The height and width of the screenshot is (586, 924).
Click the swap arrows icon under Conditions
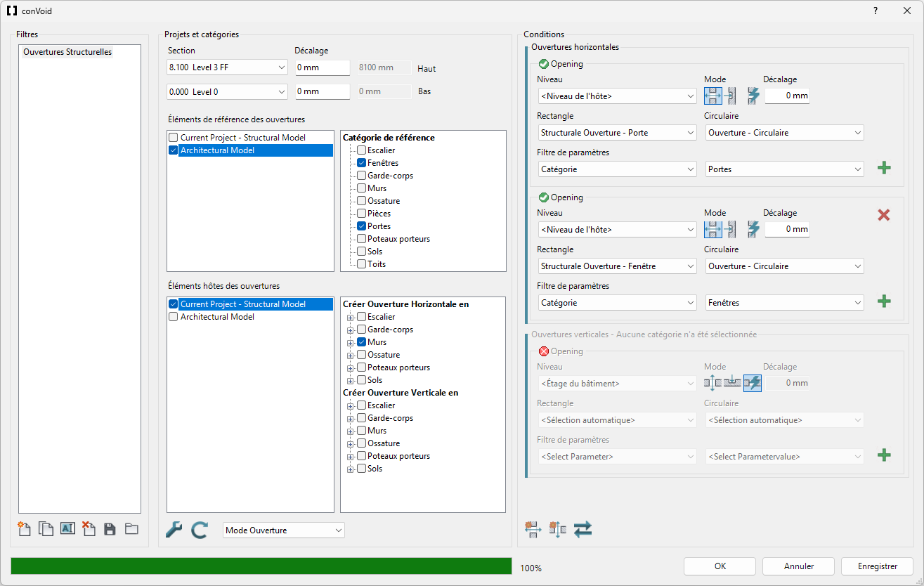click(x=583, y=530)
